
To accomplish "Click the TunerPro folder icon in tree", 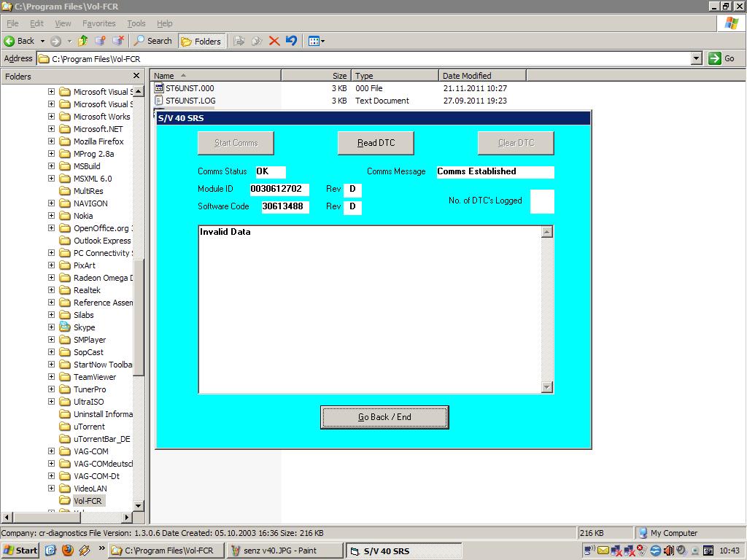I will (65, 389).
